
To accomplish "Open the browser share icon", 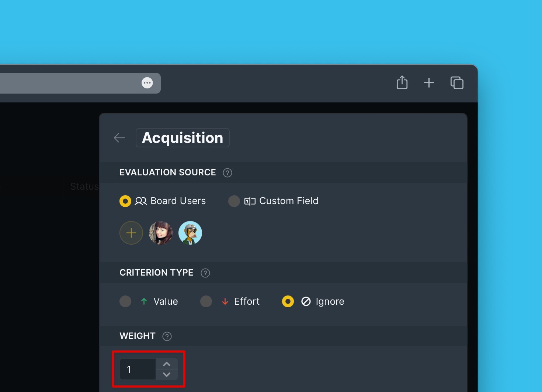I will coord(402,83).
